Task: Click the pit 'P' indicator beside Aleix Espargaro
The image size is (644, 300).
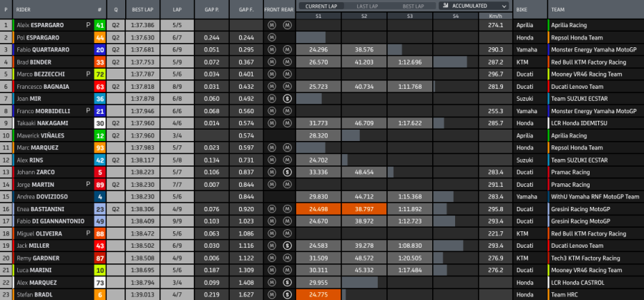Action: [x=89, y=25]
